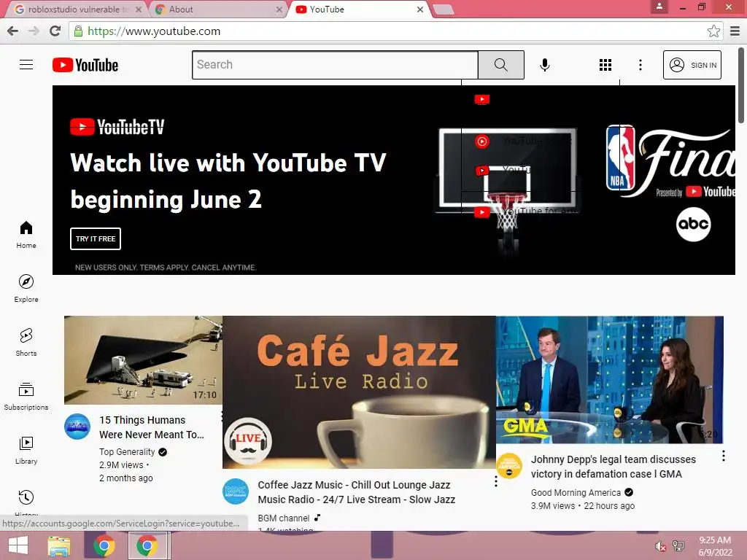View site security lock info
This screenshot has width=747, height=560.
coord(78,31)
